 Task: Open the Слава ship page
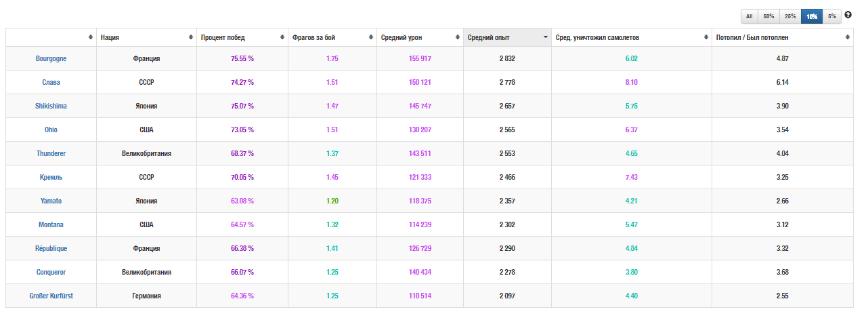[x=51, y=83]
